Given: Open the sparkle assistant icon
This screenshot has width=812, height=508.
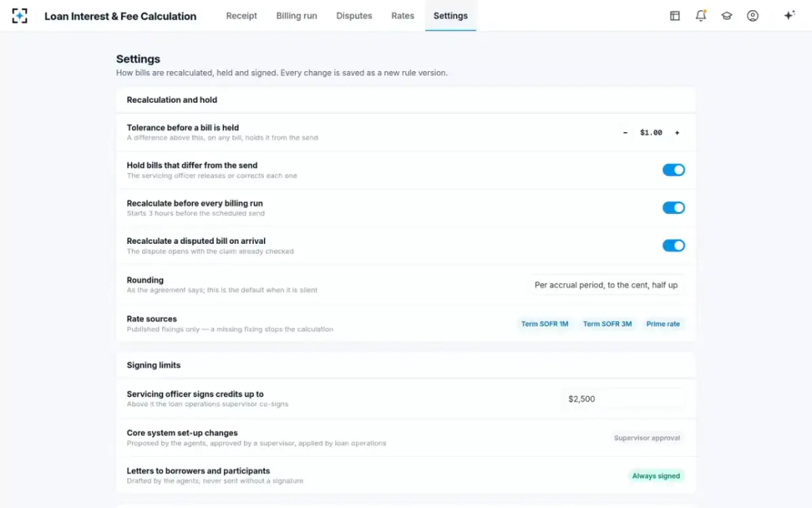Looking at the screenshot, I should tap(789, 16).
